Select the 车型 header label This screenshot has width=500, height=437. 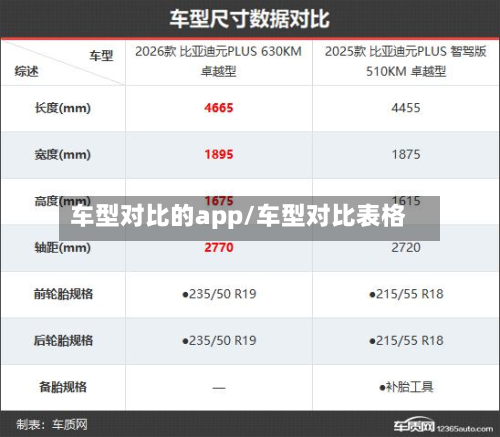coord(101,56)
